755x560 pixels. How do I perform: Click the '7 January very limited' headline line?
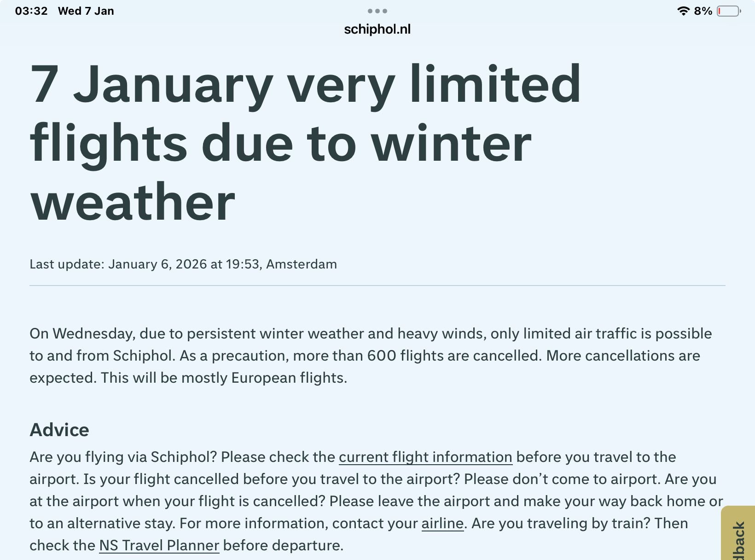pyautogui.click(x=305, y=85)
